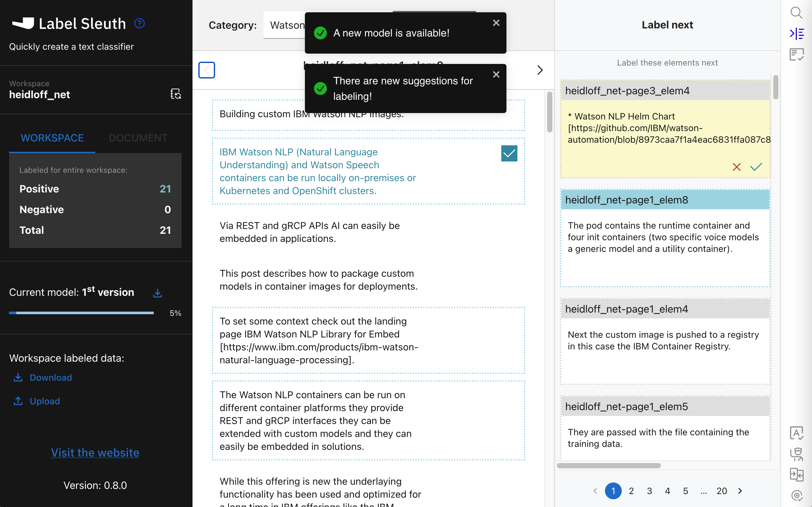Image resolution: width=812 pixels, height=507 pixels.
Task: Click the Version: 0.8.0 text
Action: point(95,485)
